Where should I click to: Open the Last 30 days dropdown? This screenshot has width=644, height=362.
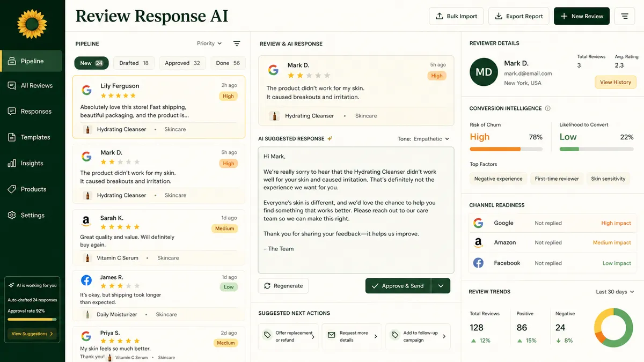[x=615, y=292]
